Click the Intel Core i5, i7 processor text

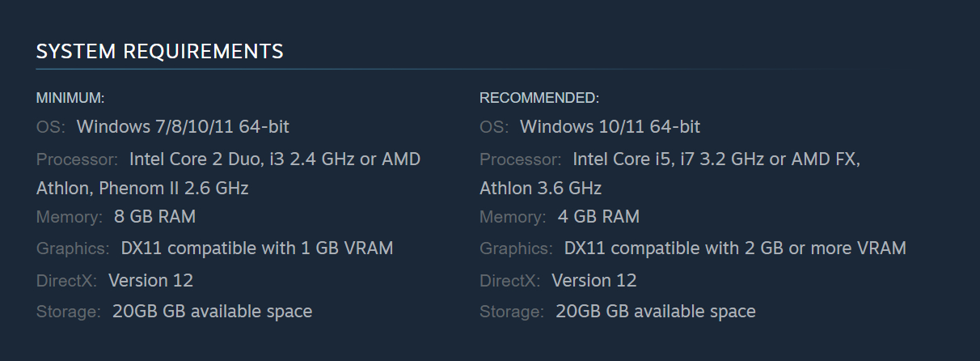(716, 159)
